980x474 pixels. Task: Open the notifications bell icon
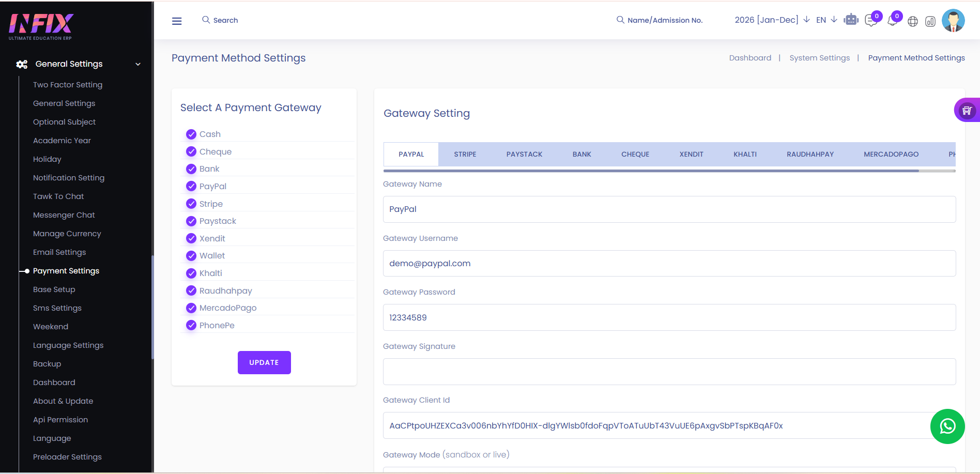[x=892, y=21]
